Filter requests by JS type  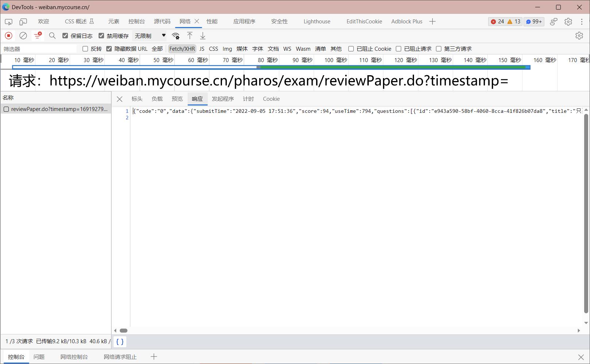(202, 49)
